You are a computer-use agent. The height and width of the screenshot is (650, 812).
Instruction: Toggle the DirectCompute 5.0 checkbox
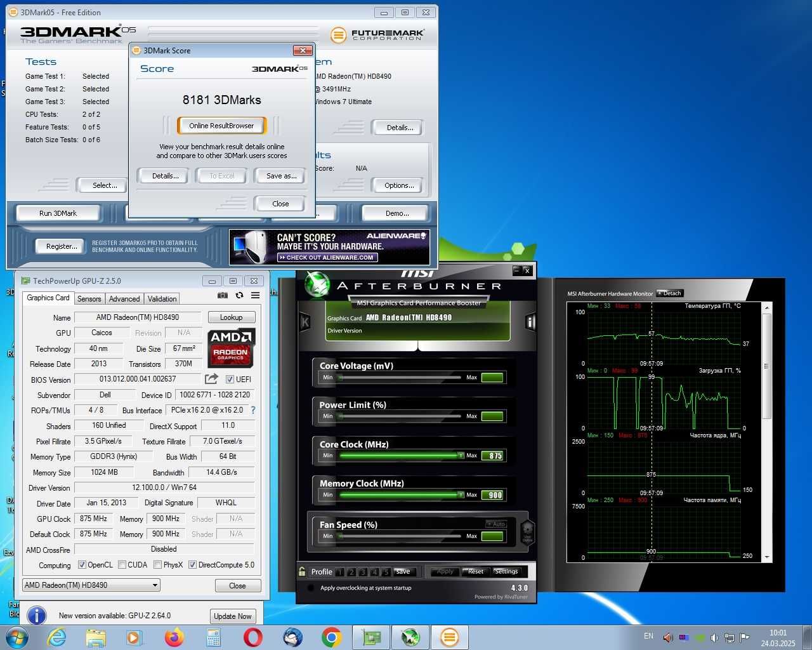192,565
